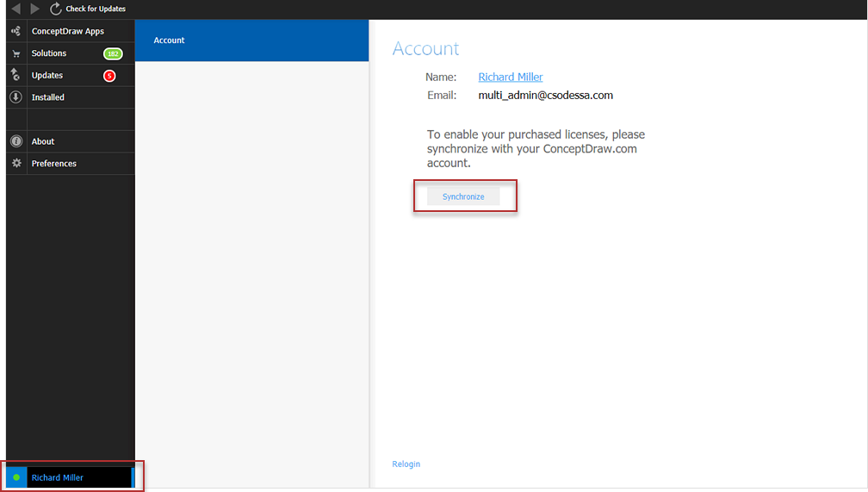Click the red Updates count badge

(109, 76)
